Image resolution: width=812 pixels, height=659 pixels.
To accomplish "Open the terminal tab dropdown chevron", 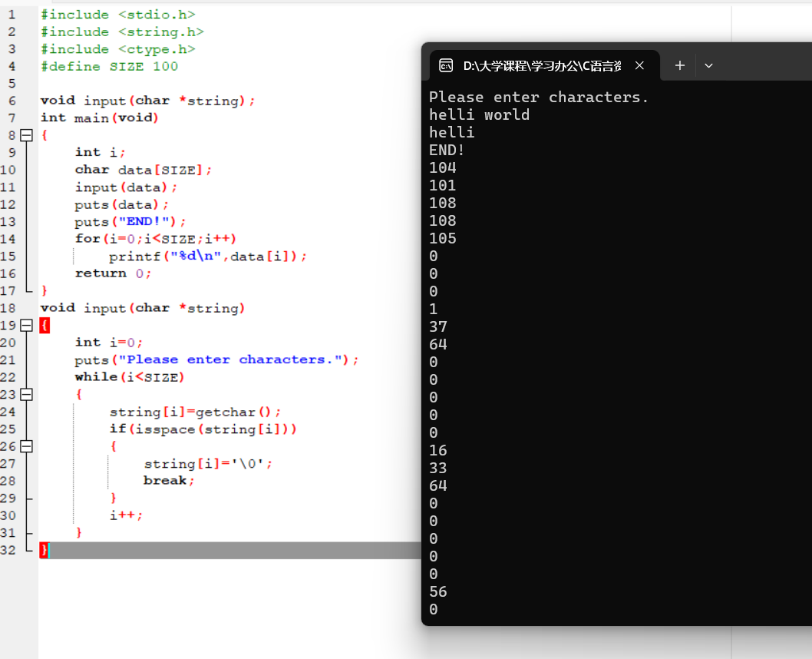I will point(709,65).
